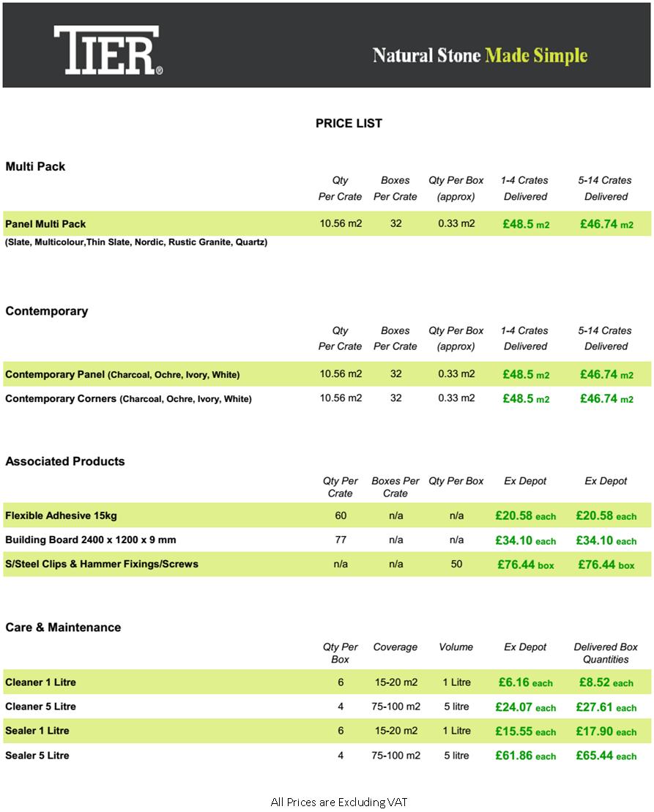Select the 'Contemporary Corners' row label
The image size is (654, 812).
tap(128, 399)
